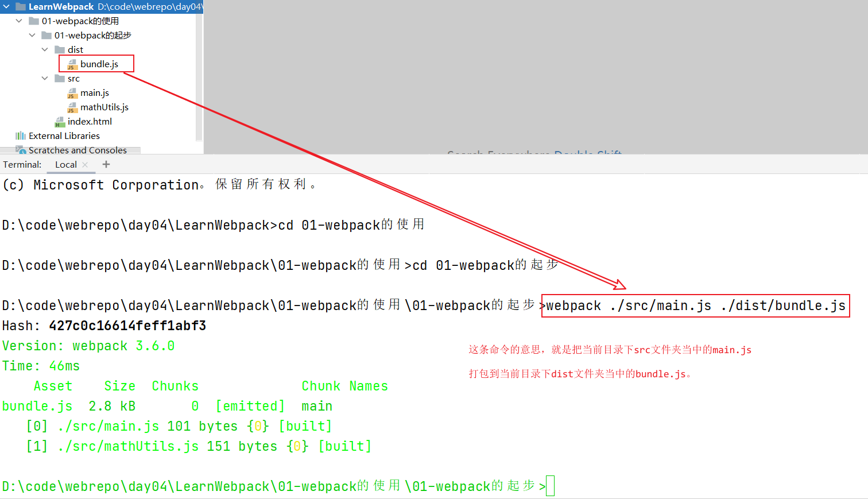Click the 01-webpack的使用 folder icon
Viewport: 868px width, 499px height.
click(x=34, y=21)
